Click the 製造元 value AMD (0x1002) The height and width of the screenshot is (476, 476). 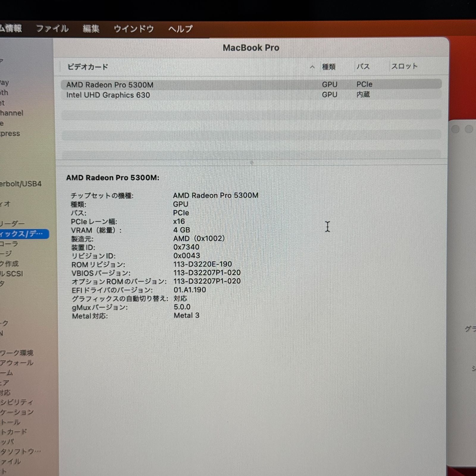pyautogui.click(x=199, y=239)
